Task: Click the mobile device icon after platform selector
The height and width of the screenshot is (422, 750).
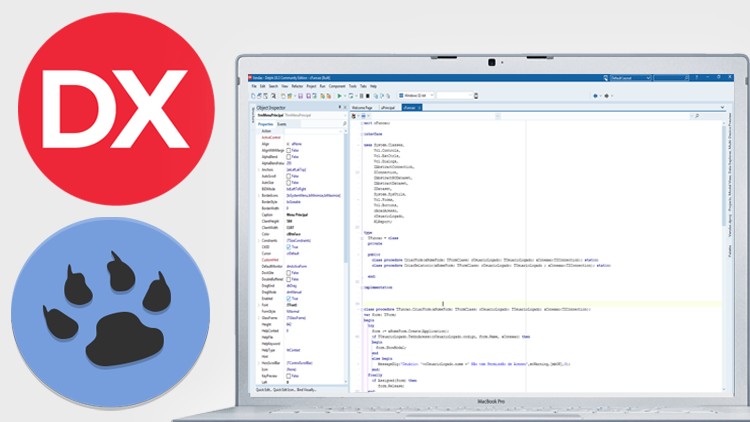Action: (x=476, y=96)
